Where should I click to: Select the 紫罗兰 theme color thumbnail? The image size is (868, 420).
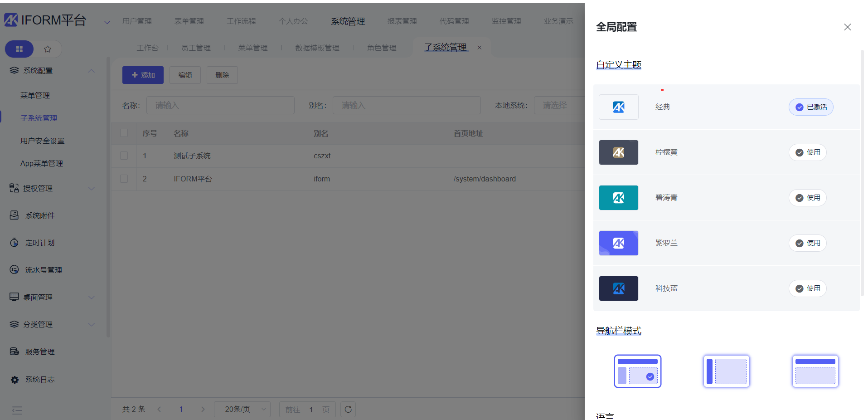(x=618, y=243)
